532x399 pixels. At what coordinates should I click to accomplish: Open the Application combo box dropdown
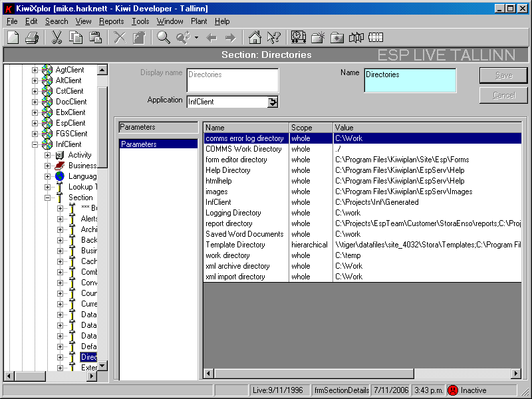[273, 102]
